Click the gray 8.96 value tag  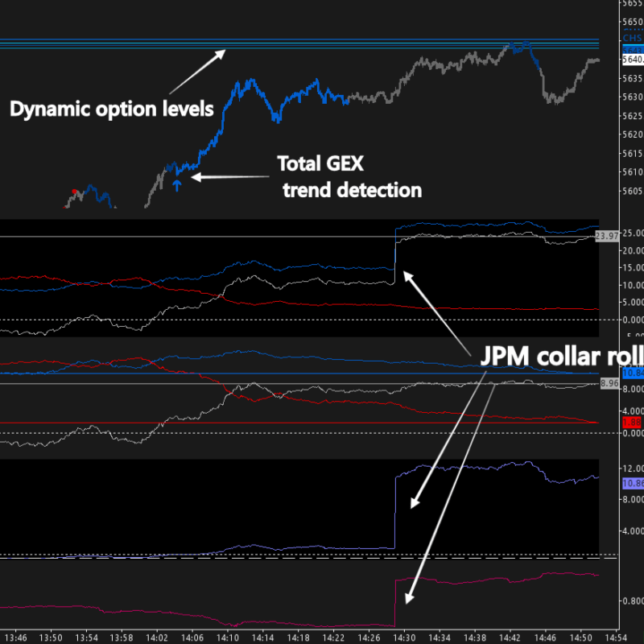(609, 383)
